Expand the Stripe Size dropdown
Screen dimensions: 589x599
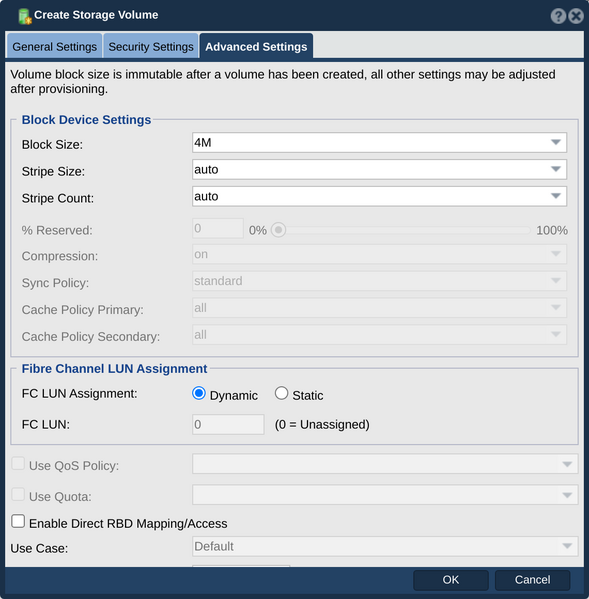(379, 169)
